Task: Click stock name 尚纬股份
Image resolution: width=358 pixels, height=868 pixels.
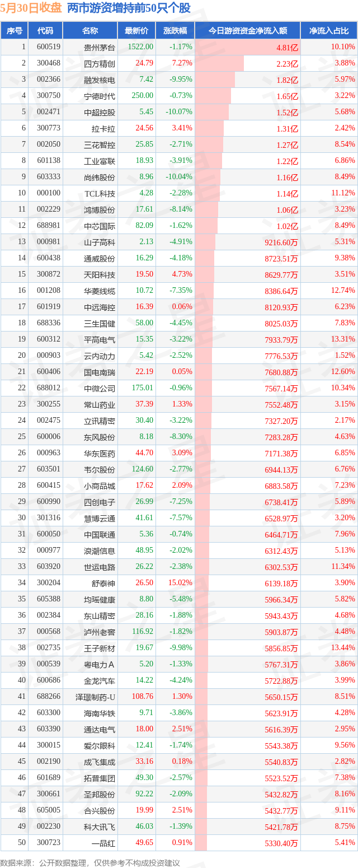Action: (100, 178)
